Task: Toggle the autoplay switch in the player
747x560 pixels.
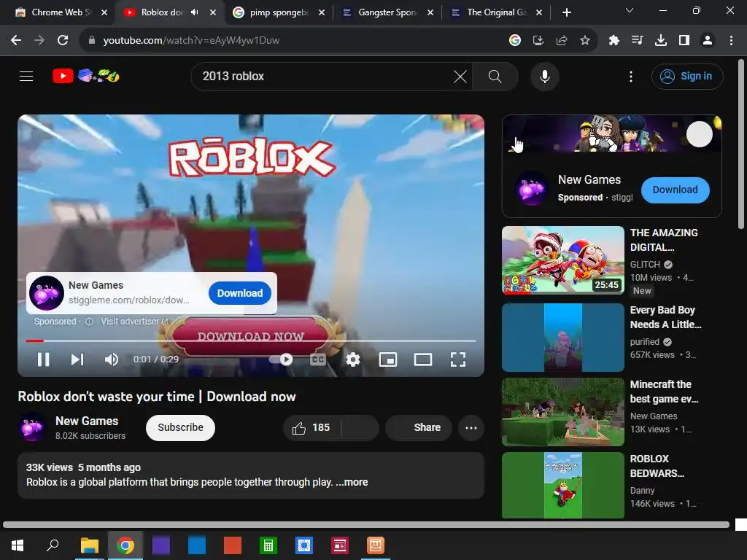Action: coord(282,359)
